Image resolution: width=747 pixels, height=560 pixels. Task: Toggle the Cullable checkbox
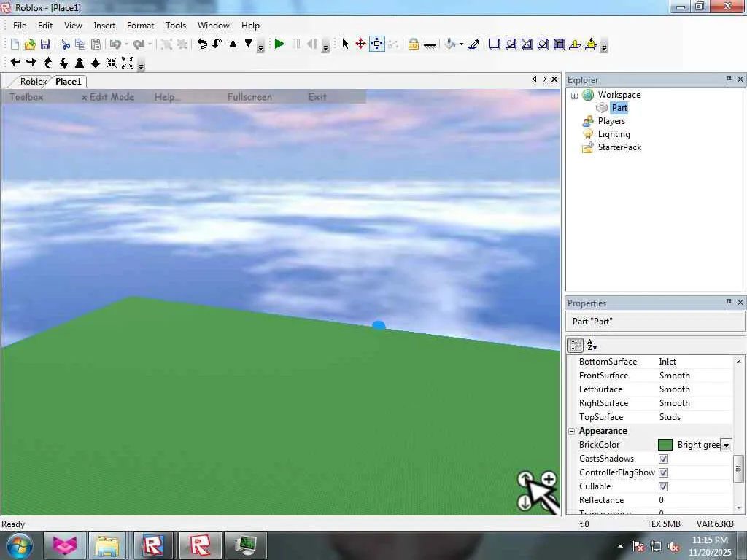coord(663,486)
